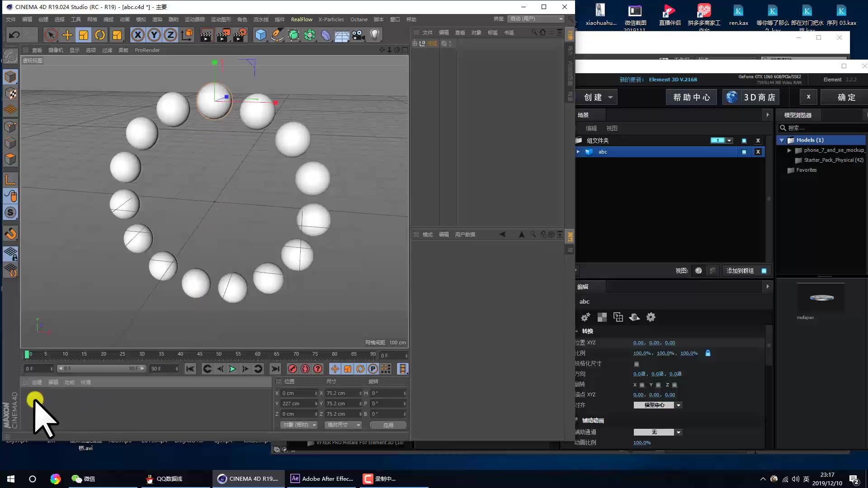Select the Live Selection tool

[51, 34]
